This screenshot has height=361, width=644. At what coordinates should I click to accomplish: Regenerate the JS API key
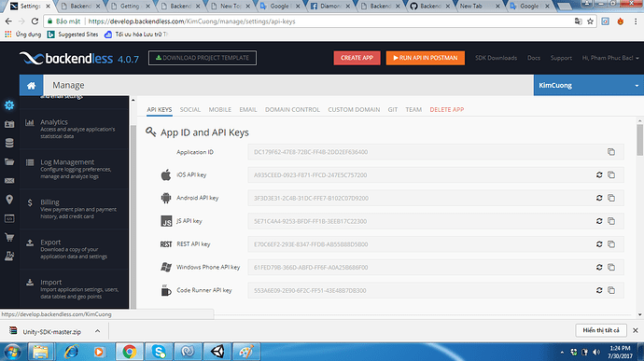tap(599, 221)
